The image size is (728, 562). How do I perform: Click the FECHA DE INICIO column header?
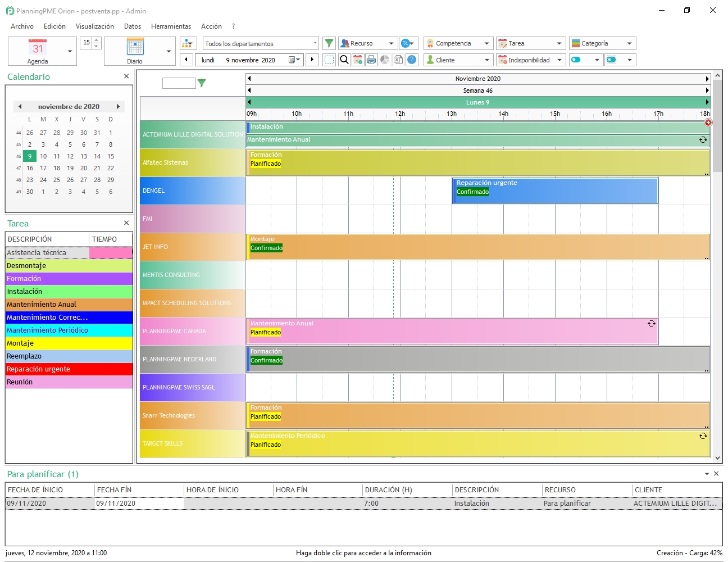[50, 490]
